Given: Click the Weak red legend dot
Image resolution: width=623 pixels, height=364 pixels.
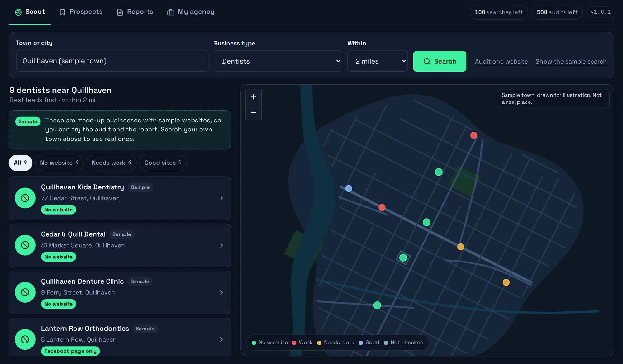Looking at the screenshot, I should [x=294, y=343].
